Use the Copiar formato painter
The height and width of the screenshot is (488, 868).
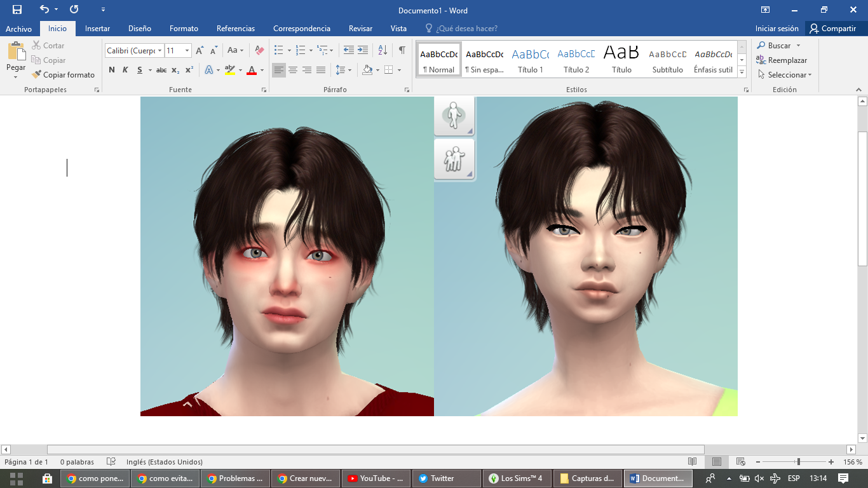click(x=63, y=75)
